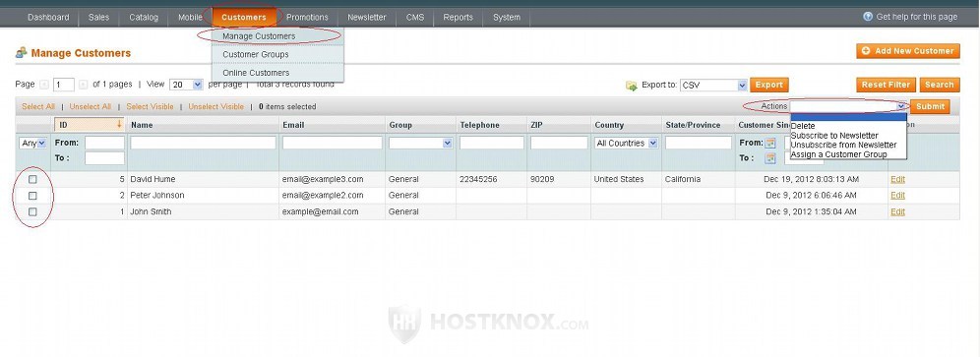The height and width of the screenshot is (357, 980).
Task: Click the Email filter field
Action: point(332,144)
